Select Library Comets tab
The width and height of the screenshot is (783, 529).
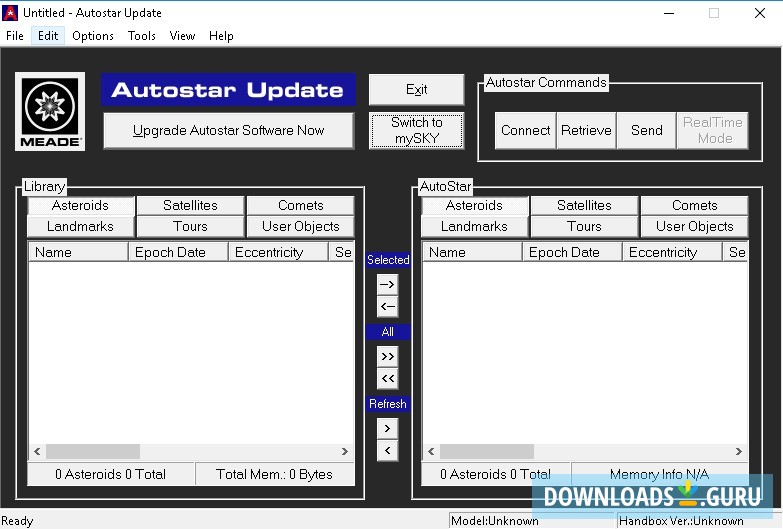pos(301,205)
